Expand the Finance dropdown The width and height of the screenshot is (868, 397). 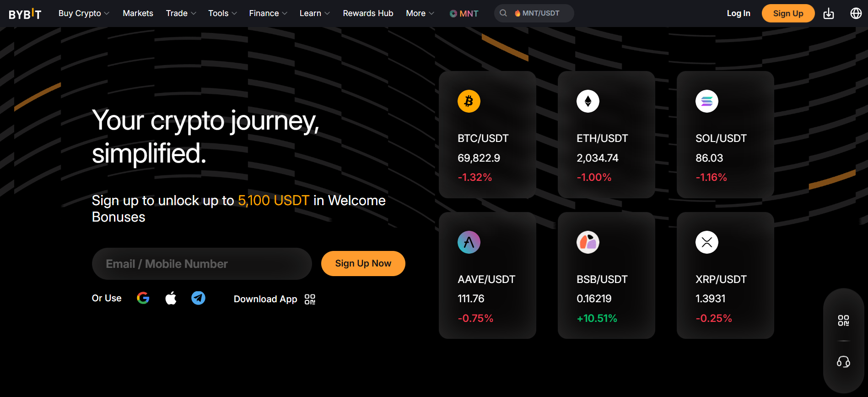(x=268, y=13)
